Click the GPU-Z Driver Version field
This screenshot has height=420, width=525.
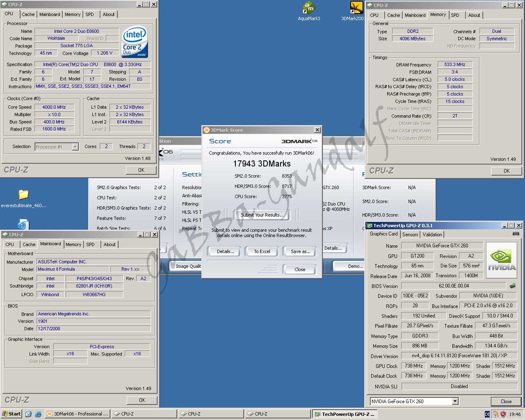459,356
